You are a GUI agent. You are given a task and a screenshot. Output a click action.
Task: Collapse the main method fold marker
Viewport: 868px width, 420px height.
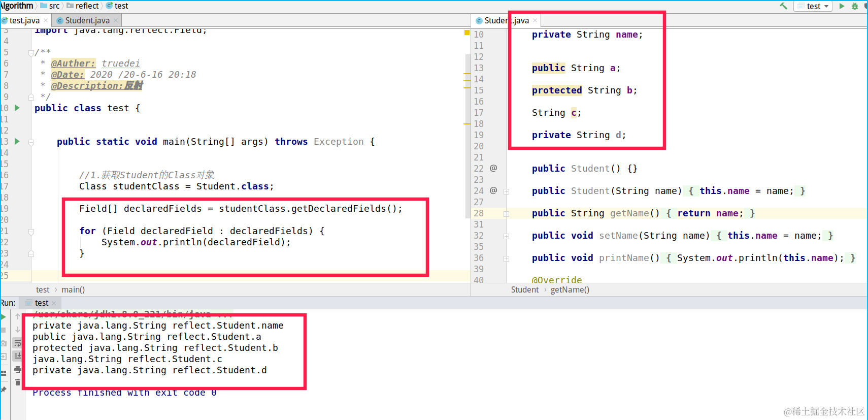pos(31,142)
